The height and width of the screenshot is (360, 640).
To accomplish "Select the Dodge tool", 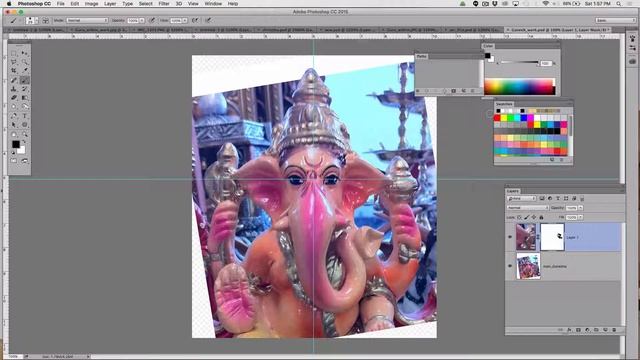I will 24,107.
